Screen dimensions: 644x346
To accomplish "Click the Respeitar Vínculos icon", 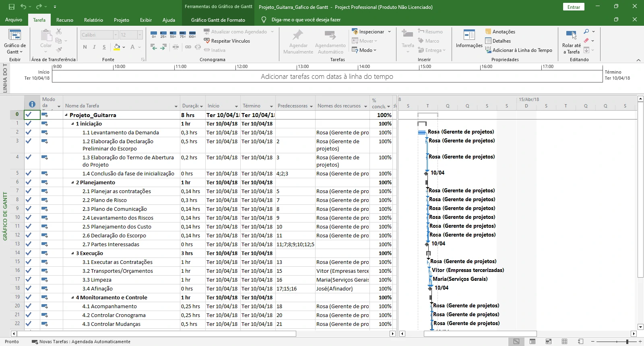I will click(206, 41).
